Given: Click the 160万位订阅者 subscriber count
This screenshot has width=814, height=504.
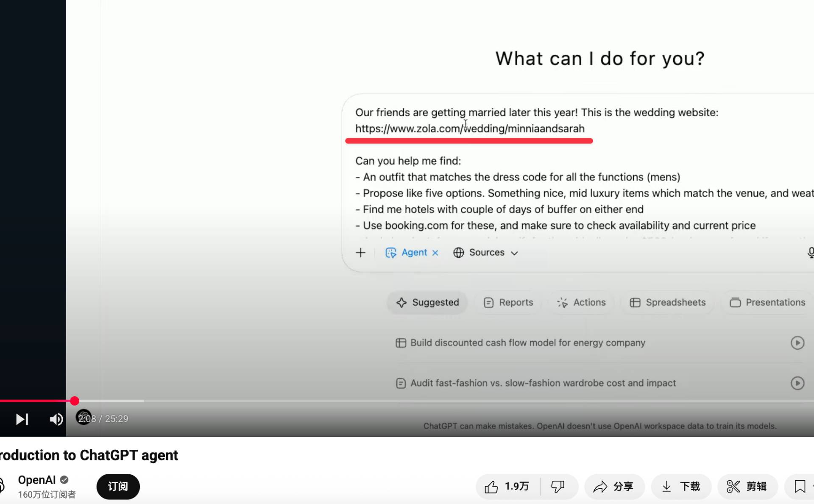Looking at the screenshot, I should pos(47,494).
